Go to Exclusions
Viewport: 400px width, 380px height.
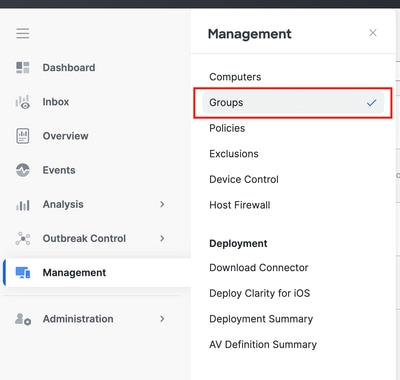pos(234,154)
